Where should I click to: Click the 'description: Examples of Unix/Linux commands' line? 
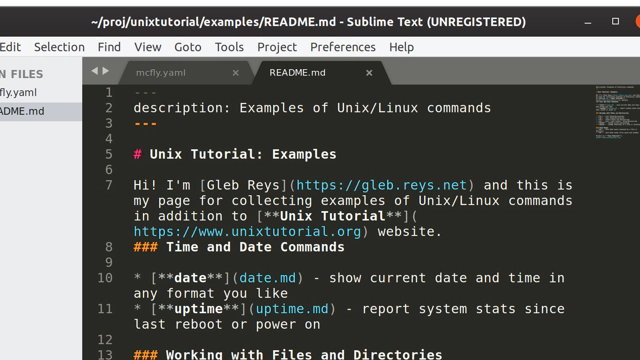point(312,108)
